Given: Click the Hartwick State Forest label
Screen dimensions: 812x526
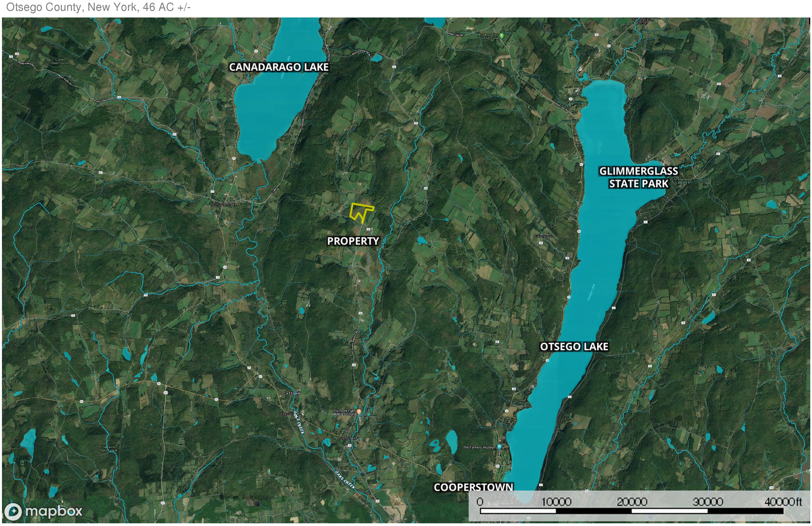Looking at the screenshot, I should (108, 448).
